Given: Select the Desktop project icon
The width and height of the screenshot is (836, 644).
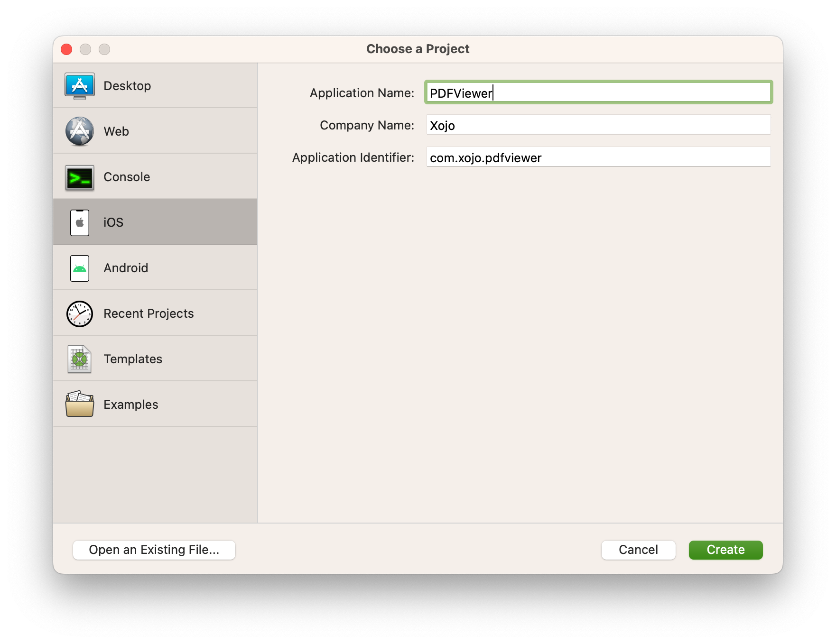Looking at the screenshot, I should click(80, 86).
